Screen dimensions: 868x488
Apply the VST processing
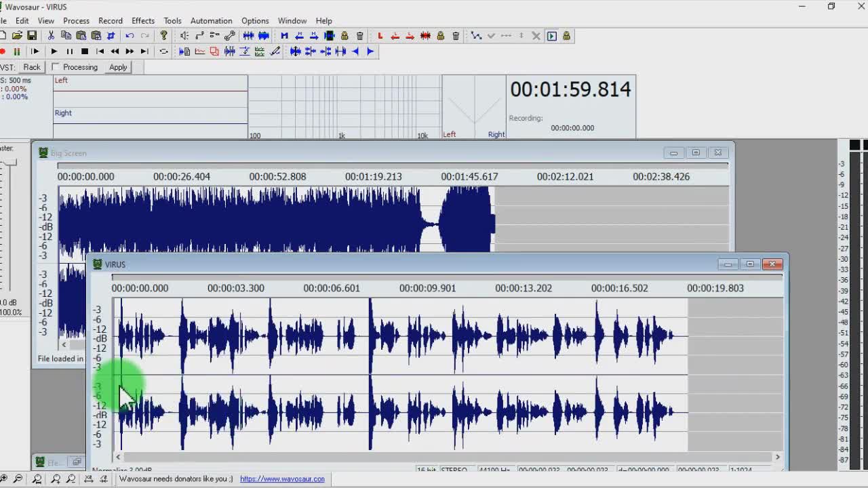tap(118, 67)
